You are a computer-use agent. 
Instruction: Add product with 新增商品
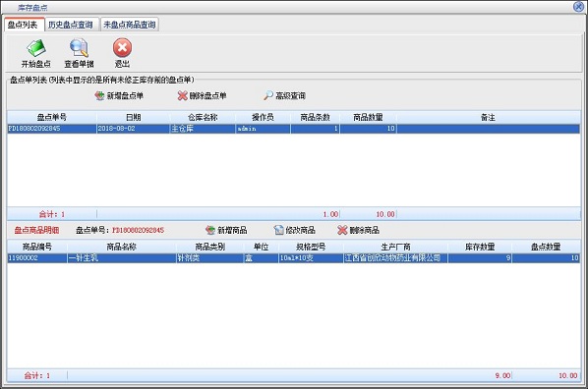226,230
